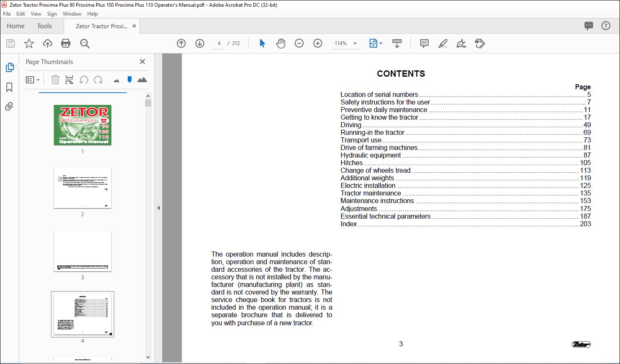Switch to the Home tab
620x364 pixels.
point(16,26)
